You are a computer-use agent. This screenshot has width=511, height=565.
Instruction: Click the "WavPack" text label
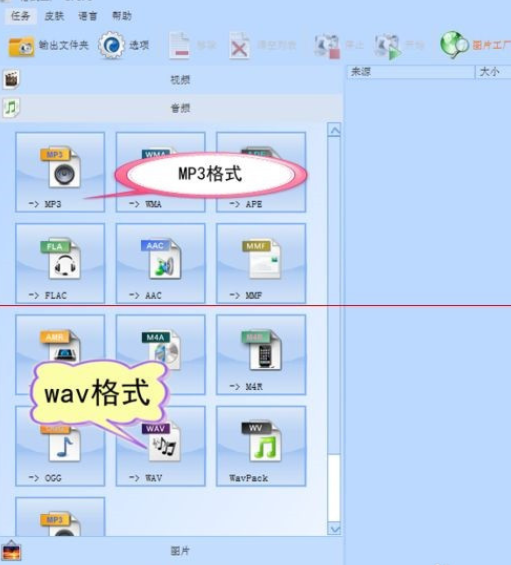[249, 478]
